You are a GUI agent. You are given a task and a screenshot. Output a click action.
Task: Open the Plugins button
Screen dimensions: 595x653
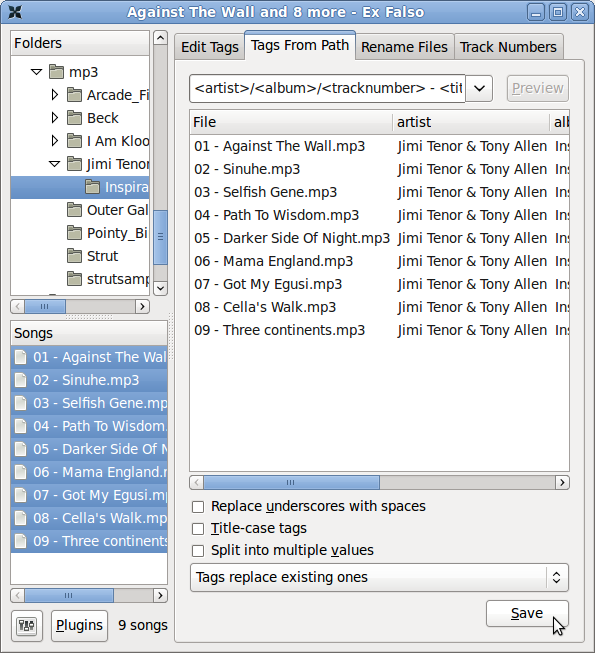(x=79, y=626)
